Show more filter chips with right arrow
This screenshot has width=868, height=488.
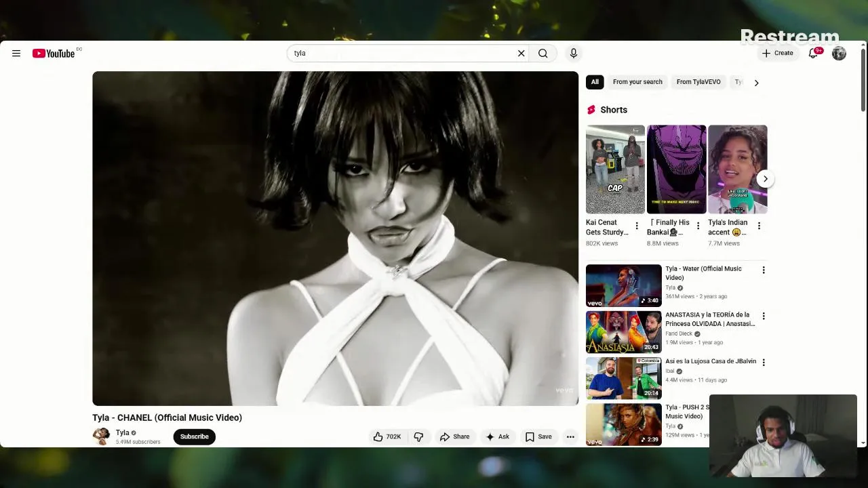click(757, 83)
